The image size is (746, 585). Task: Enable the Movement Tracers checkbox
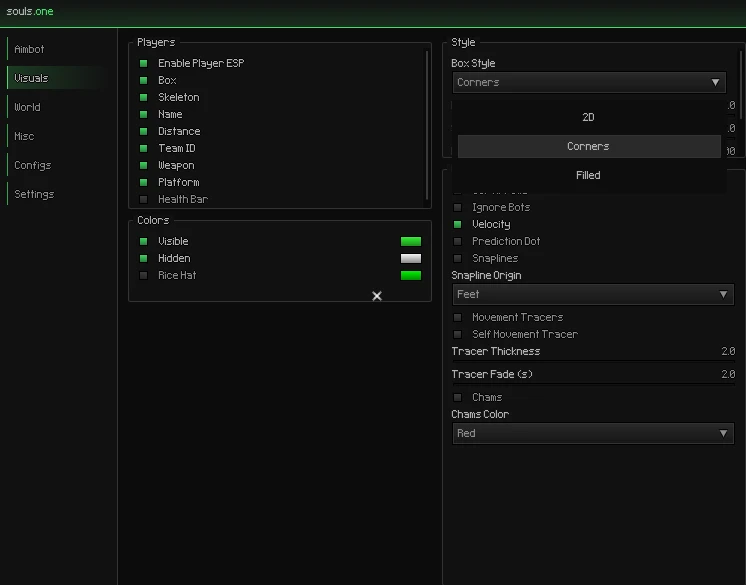458,317
